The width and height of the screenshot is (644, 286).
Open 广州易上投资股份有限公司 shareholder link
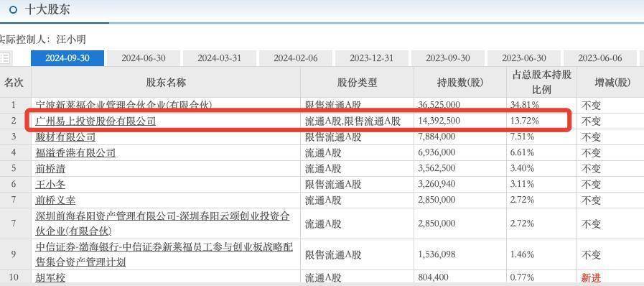95,121
